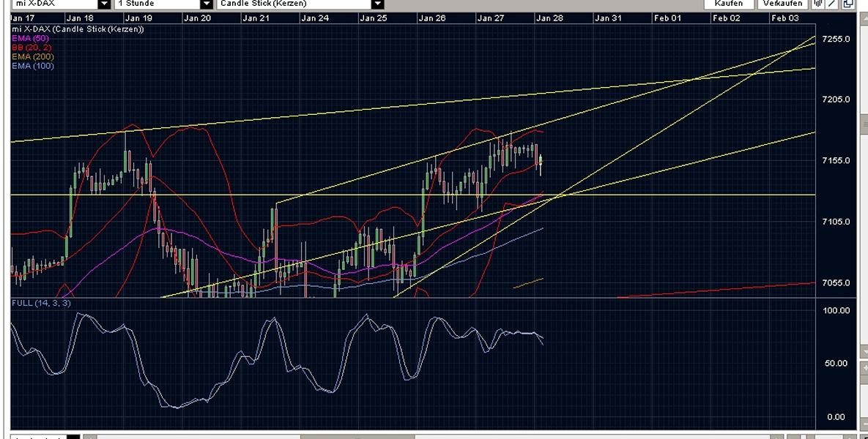Click the Kaufen button

[729, 4]
